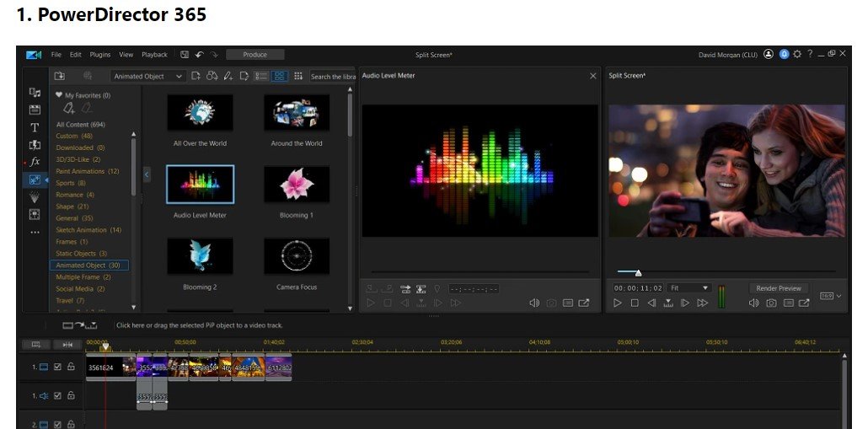
Task: Toggle the audio track 1 enable checkbox
Action: tap(58, 395)
